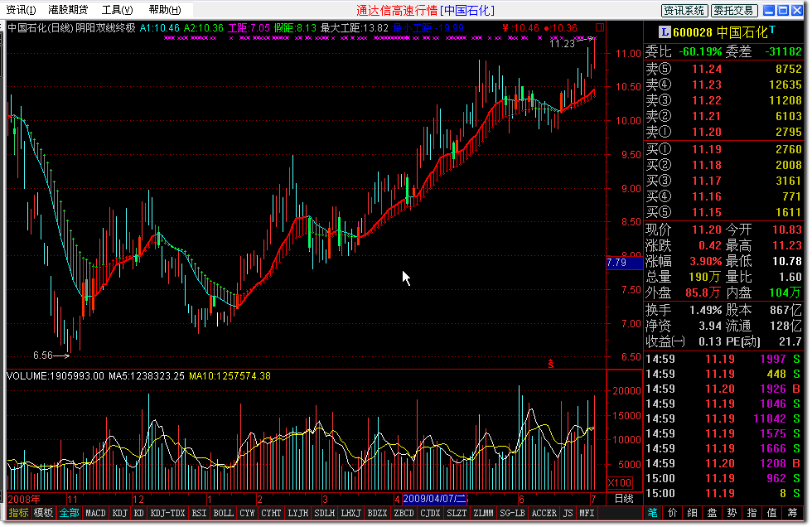Image resolution: width=812 pixels, height=527 pixels.
Task: Click the 2008年 timeline label
Action: click(24, 499)
